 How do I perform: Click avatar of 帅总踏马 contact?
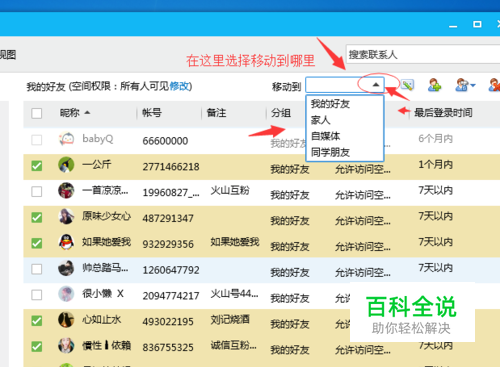[x=66, y=268]
